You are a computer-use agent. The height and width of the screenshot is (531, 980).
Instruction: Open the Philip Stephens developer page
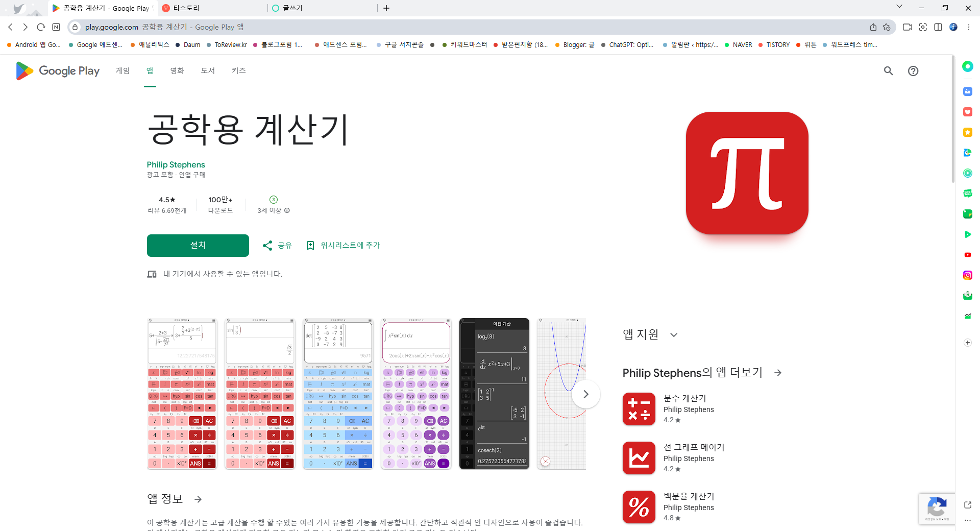coord(176,164)
